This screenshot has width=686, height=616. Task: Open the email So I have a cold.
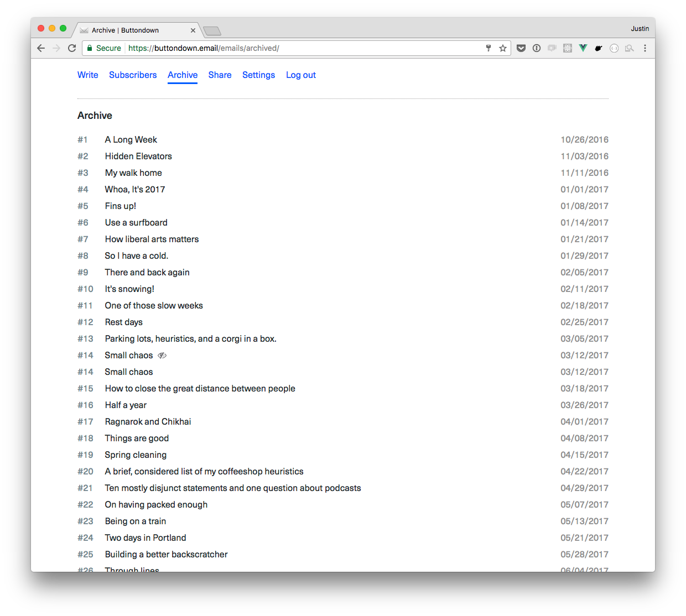click(137, 255)
